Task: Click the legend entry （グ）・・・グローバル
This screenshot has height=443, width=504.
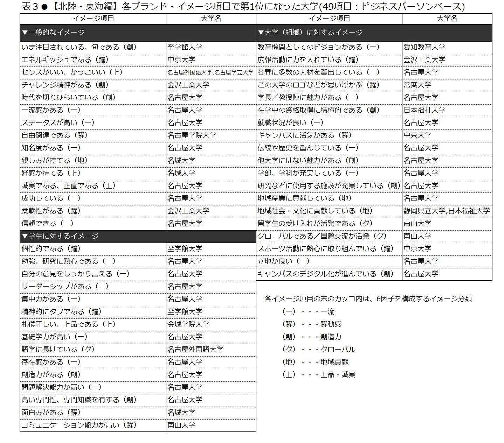Action: click(x=318, y=349)
